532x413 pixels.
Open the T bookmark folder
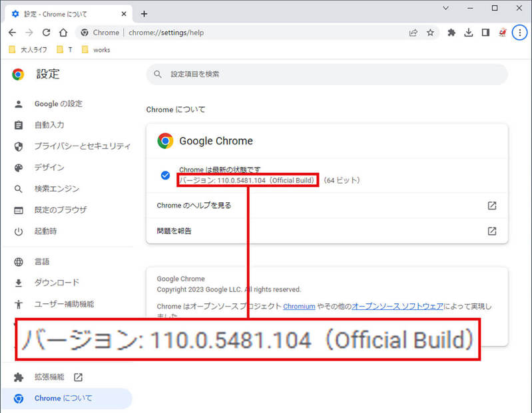tap(65, 50)
